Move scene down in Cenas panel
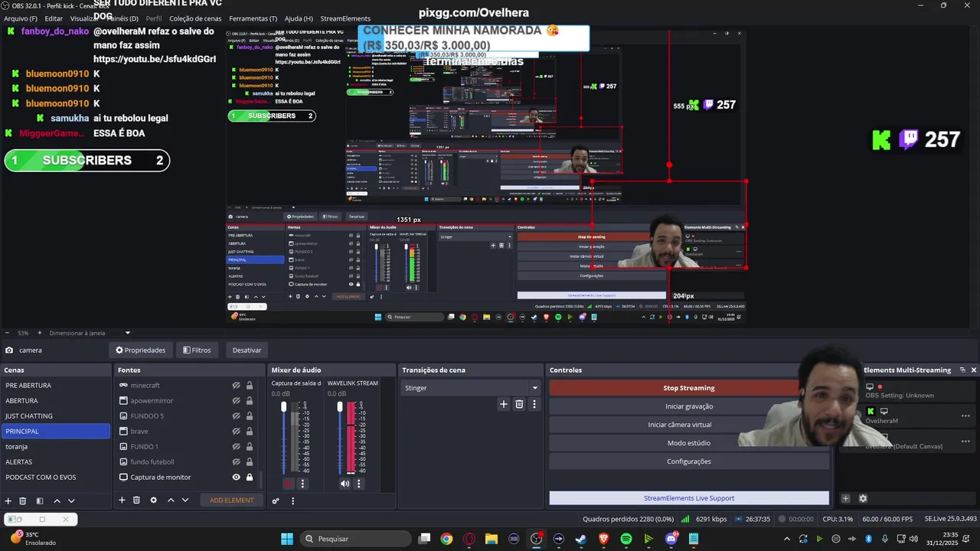This screenshot has width=980, height=551. (71, 500)
